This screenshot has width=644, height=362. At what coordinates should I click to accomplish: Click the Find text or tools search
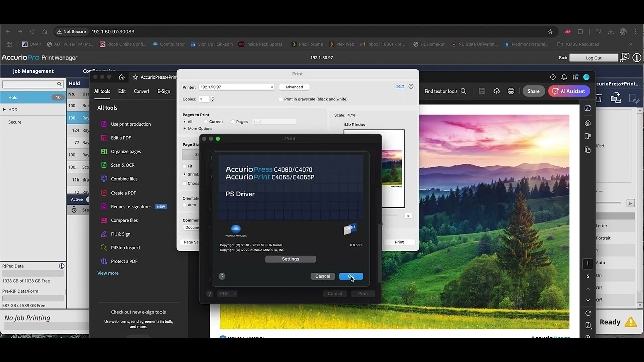pyautogui.click(x=445, y=91)
